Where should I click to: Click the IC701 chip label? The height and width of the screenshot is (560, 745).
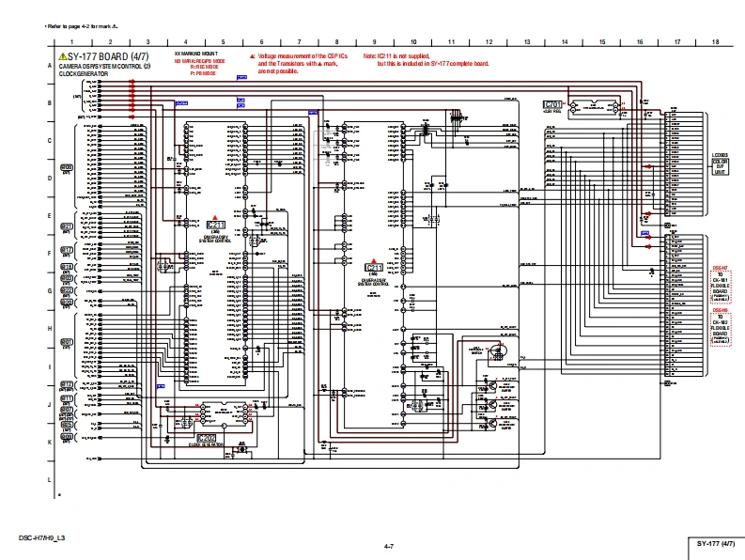coord(553,104)
